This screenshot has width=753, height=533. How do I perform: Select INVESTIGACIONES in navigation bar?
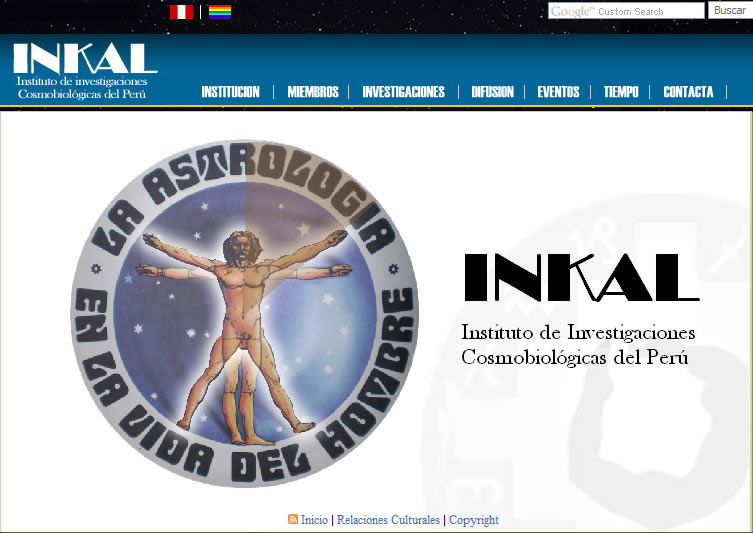[x=403, y=92]
